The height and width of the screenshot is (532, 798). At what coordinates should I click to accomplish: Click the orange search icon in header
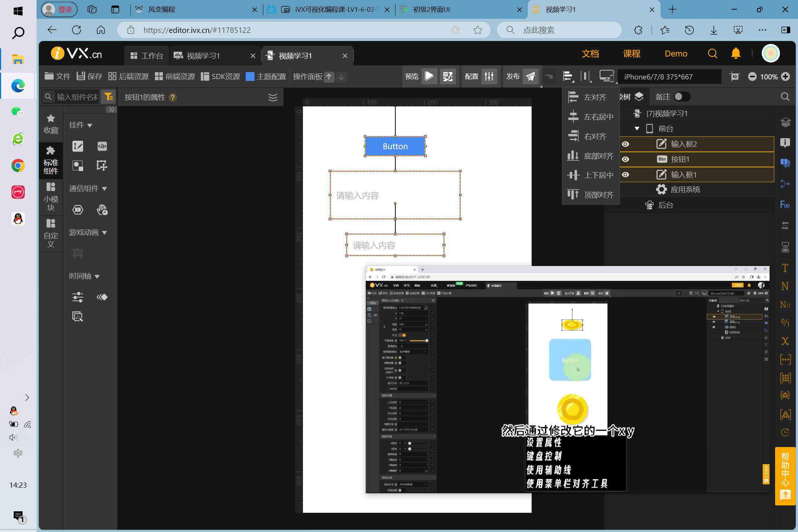[712, 54]
